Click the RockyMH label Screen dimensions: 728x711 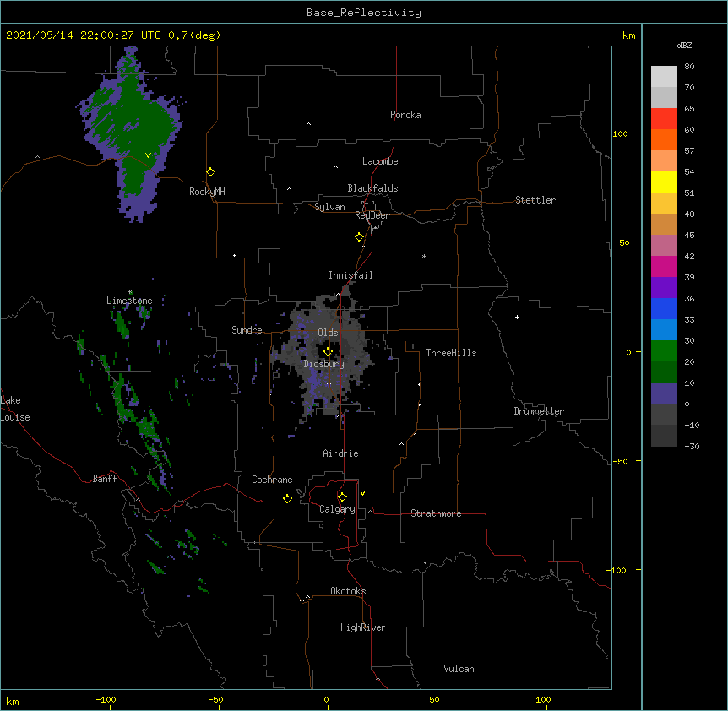coord(207,192)
